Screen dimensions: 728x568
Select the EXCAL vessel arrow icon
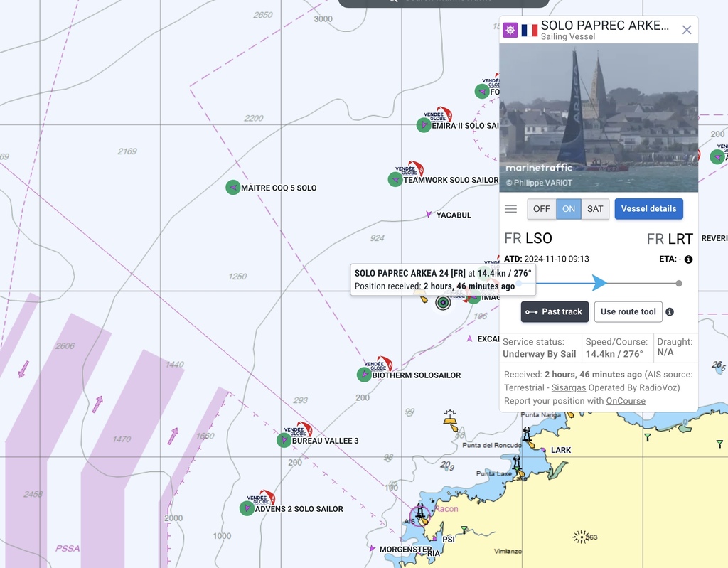[x=469, y=338]
